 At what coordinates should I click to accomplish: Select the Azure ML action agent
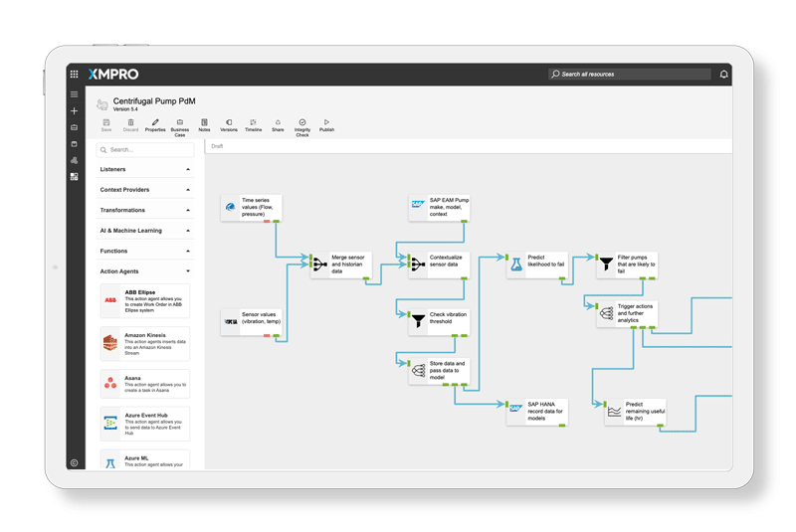(145, 459)
